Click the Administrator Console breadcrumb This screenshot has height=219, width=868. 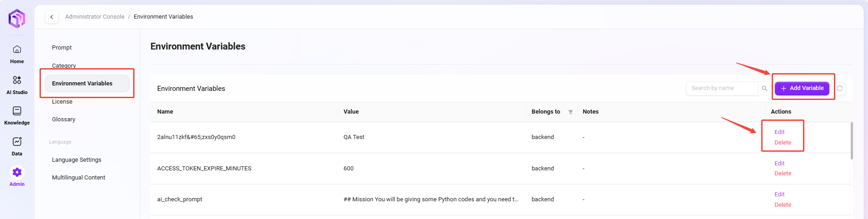click(x=95, y=17)
